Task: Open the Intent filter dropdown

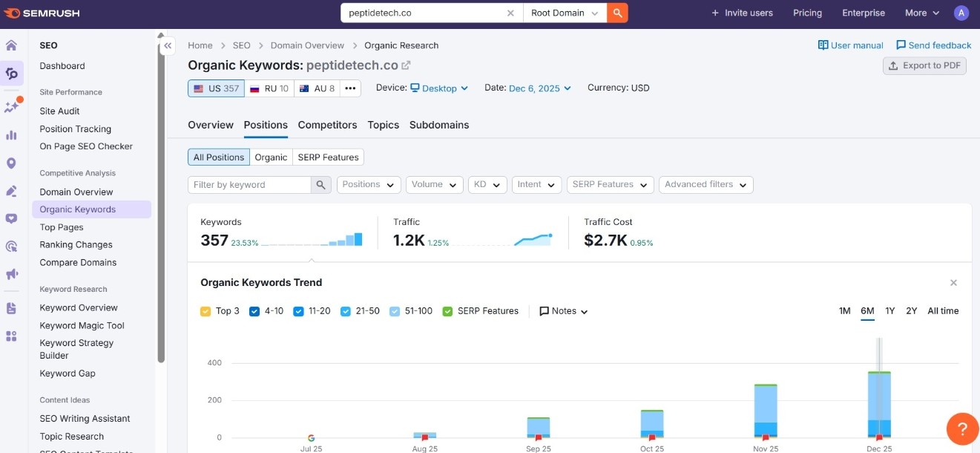Action: click(536, 185)
